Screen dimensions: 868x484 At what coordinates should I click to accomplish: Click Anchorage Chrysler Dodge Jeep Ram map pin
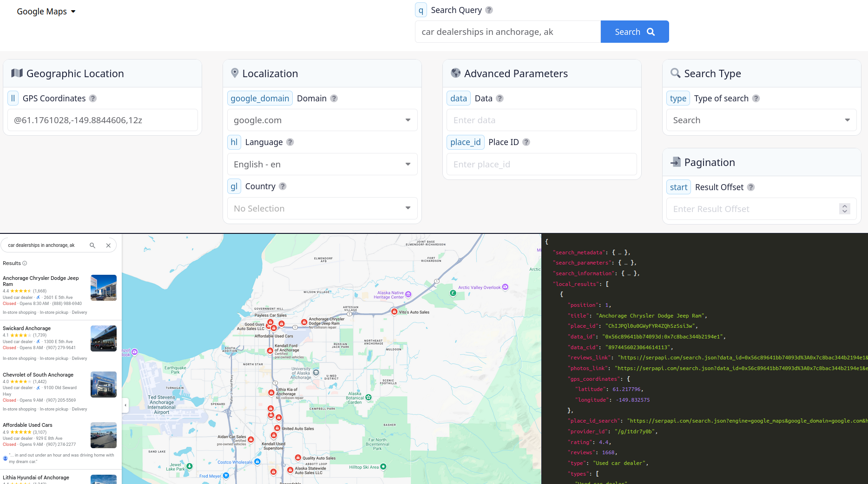click(x=304, y=322)
